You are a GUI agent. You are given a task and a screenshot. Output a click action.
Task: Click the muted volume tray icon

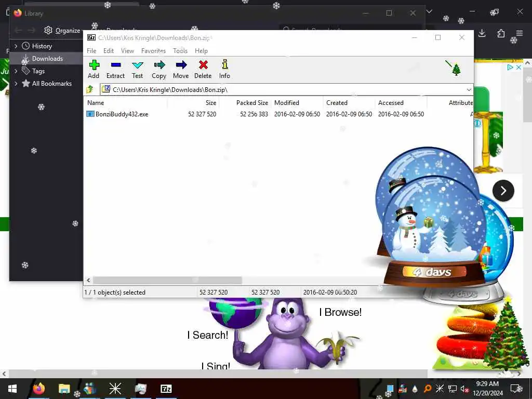(464, 389)
